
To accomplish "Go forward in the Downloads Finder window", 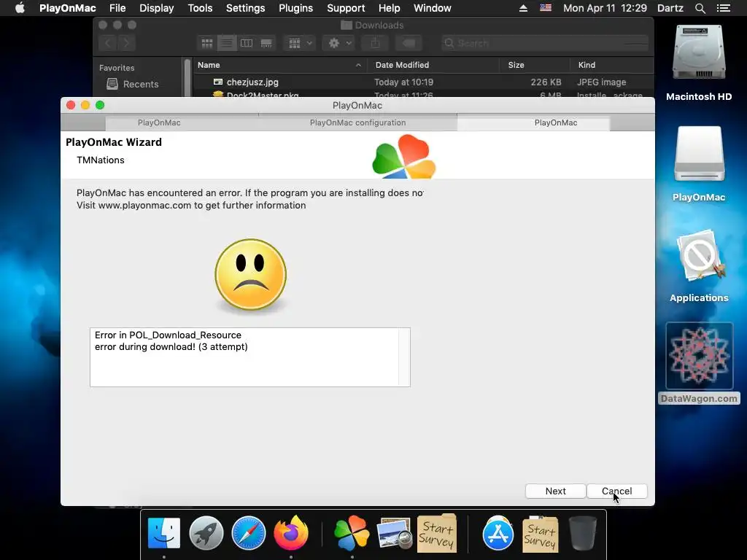I will (x=126, y=43).
